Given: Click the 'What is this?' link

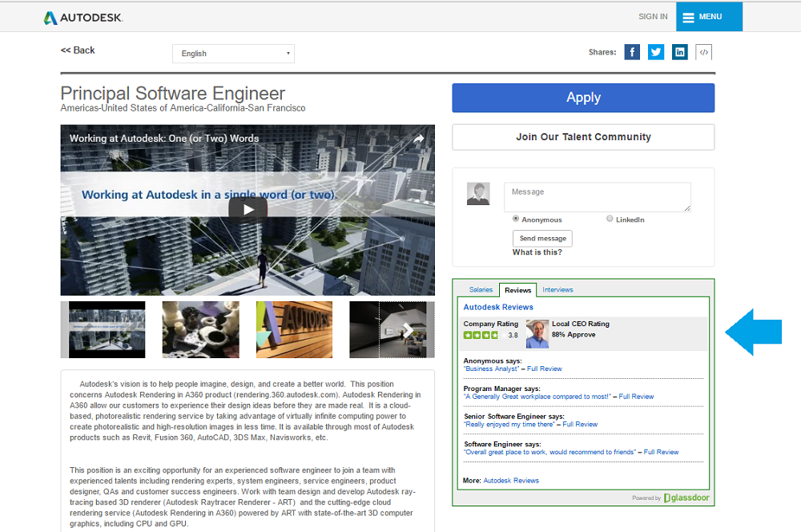Looking at the screenshot, I should tap(537, 252).
